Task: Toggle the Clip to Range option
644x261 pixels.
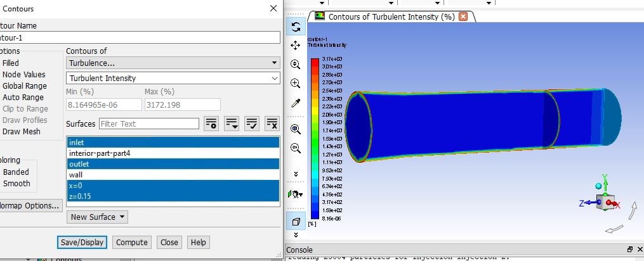Action: pos(25,109)
